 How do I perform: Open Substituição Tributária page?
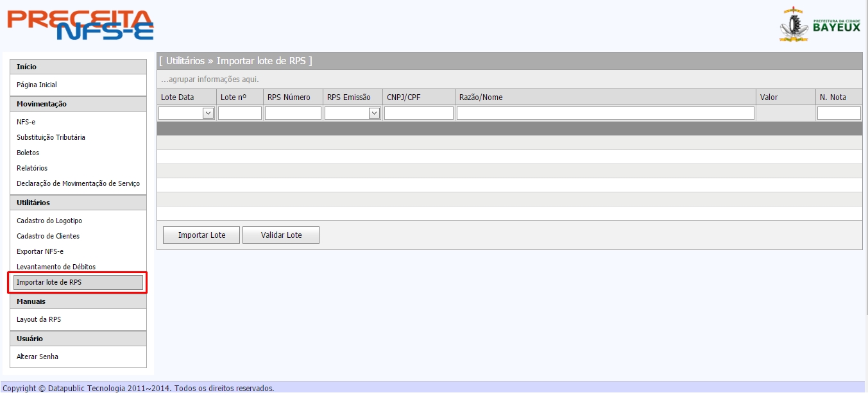point(51,137)
